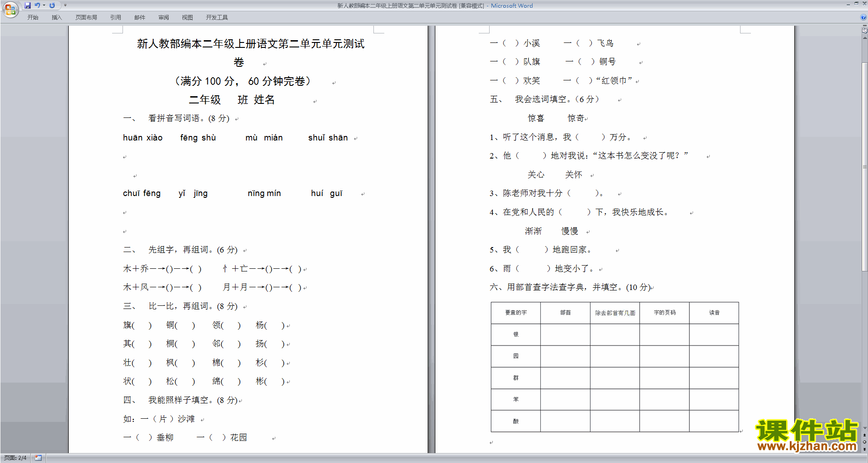
Task: Click the vertical scrollbar up arrow
Action: [x=864, y=38]
